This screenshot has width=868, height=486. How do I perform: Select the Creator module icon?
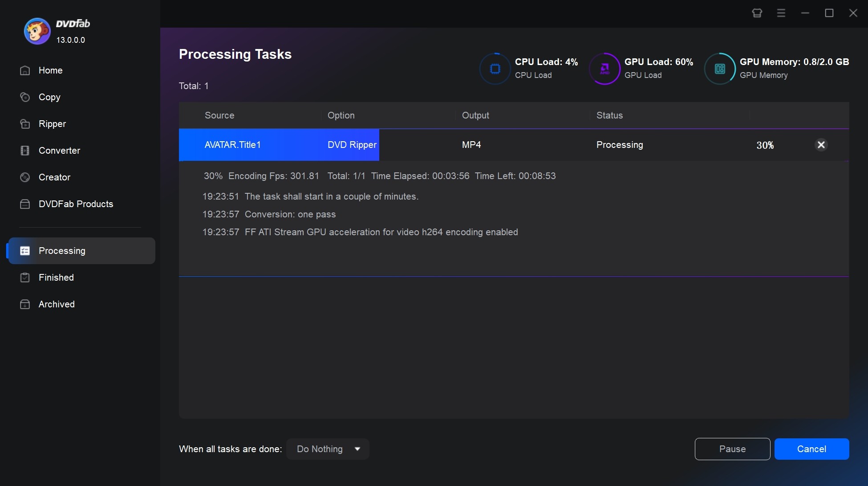(24, 177)
